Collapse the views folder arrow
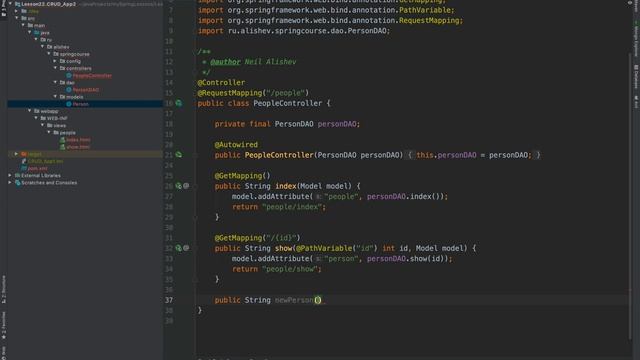This screenshot has width=640, height=360. click(42, 125)
